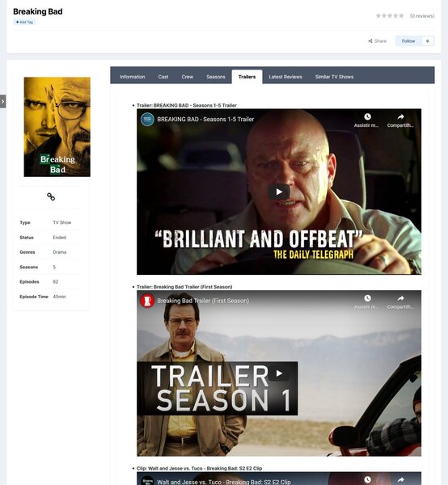Click share arrow on First Season trailer

pyautogui.click(x=400, y=298)
